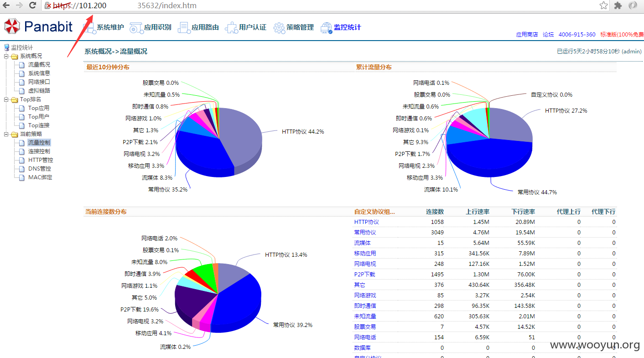Open 即时通信 in the protocol table
The width and height of the screenshot is (644, 358).
click(365, 306)
